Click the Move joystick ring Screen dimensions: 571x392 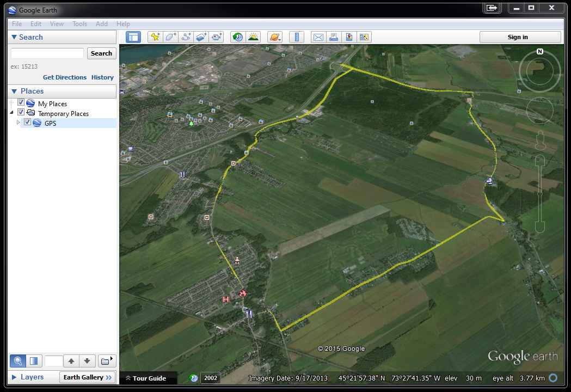539,111
